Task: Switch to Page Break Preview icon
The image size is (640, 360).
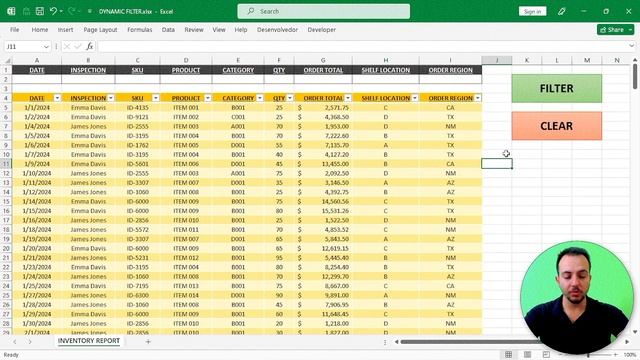Action: tap(546, 355)
